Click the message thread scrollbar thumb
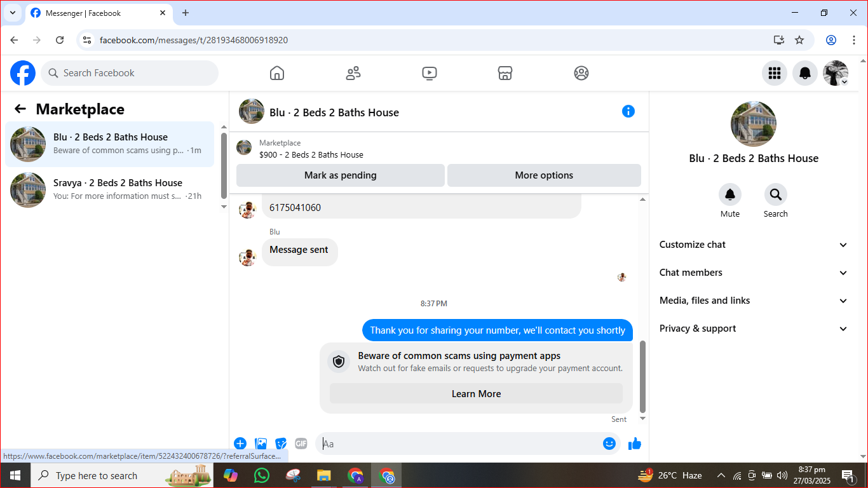The height and width of the screenshot is (488, 868). click(x=642, y=376)
